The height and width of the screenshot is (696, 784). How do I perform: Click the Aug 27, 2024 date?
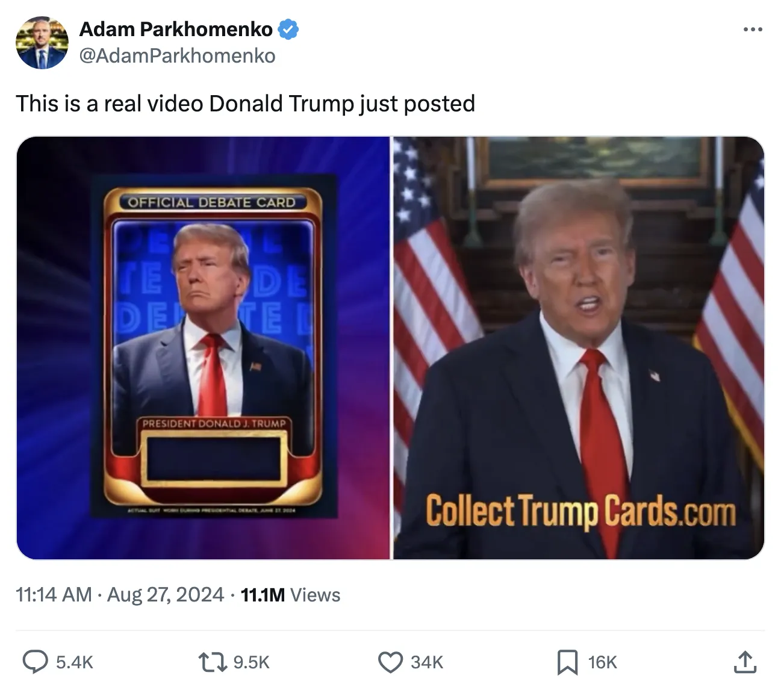click(166, 594)
